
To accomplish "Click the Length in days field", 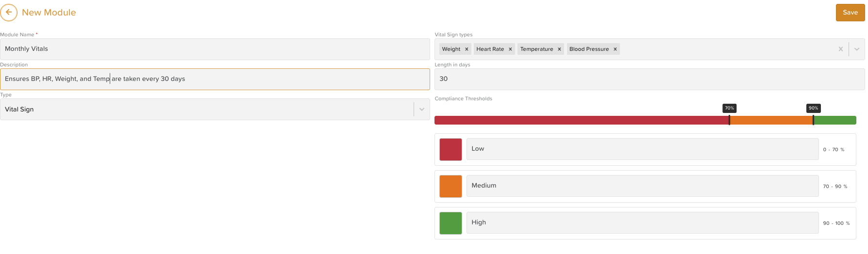I will pyautogui.click(x=649, y=79).
